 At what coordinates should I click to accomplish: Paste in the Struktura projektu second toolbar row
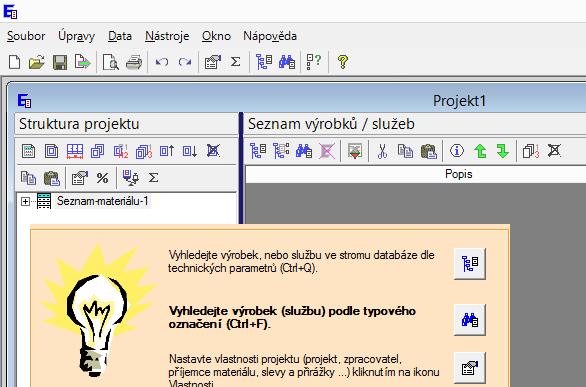[x=52, y=178]
